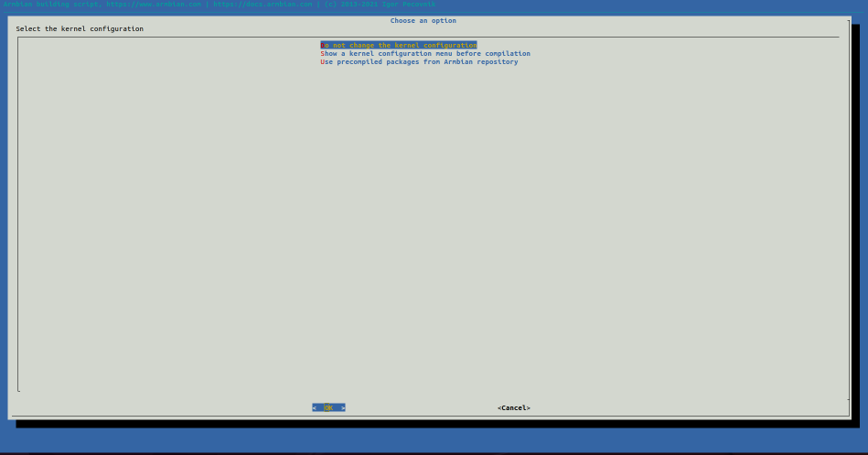Click the left angle bracket of OK
The image size is (868, 455).
[314, 407]
